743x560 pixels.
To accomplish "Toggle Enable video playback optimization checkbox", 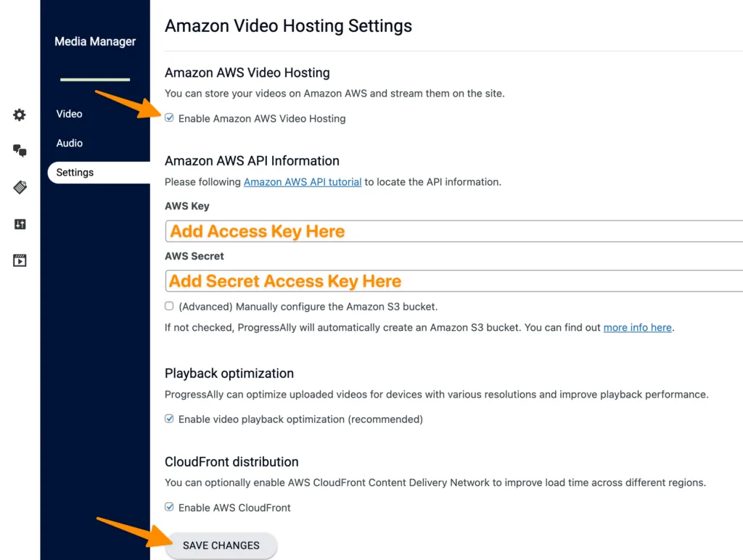I will coord(169,419).
